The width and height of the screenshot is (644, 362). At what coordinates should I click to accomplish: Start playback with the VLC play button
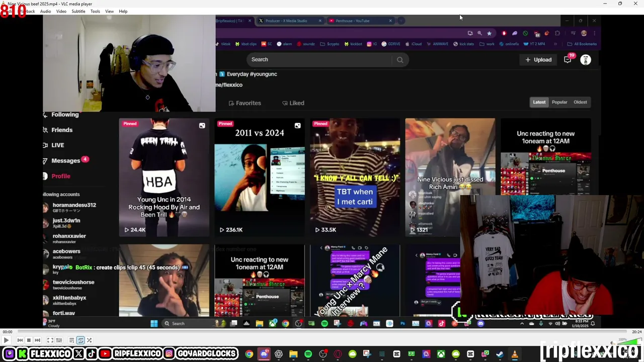[x=6, y=340]
